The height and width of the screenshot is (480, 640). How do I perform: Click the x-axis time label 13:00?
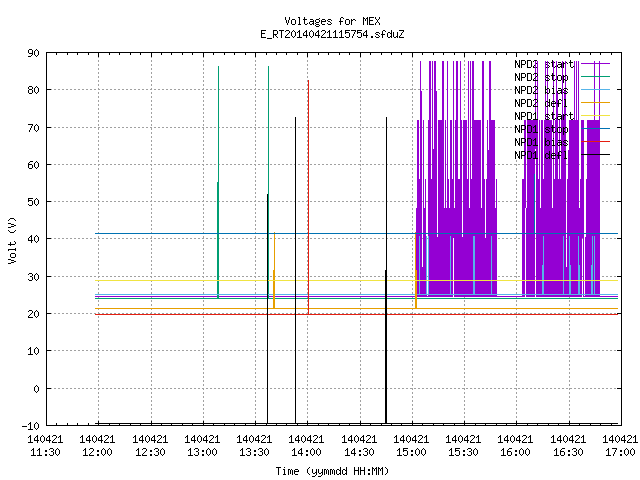coord(202,453)
